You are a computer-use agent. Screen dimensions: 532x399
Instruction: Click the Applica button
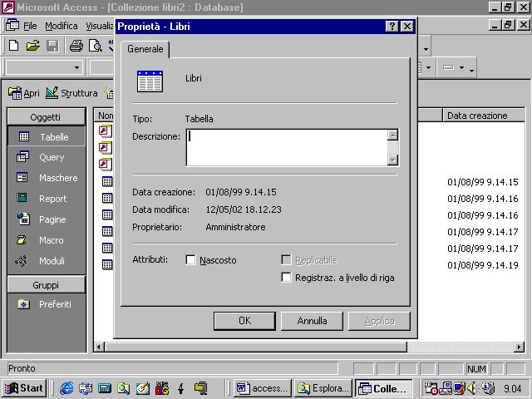379,321
